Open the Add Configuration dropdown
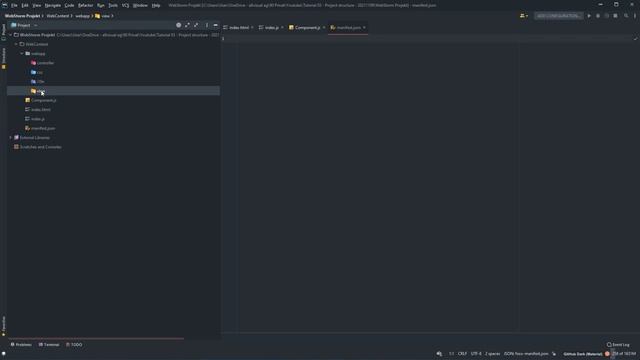Viewport: 640px width, 360px height. [558, 16]
